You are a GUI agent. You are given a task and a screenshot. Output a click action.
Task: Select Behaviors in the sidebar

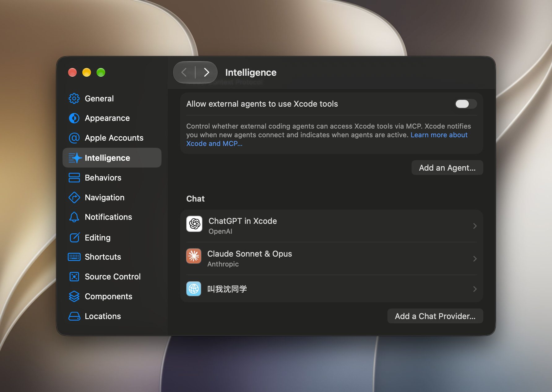pyautogui.click(x=112, y=177)
